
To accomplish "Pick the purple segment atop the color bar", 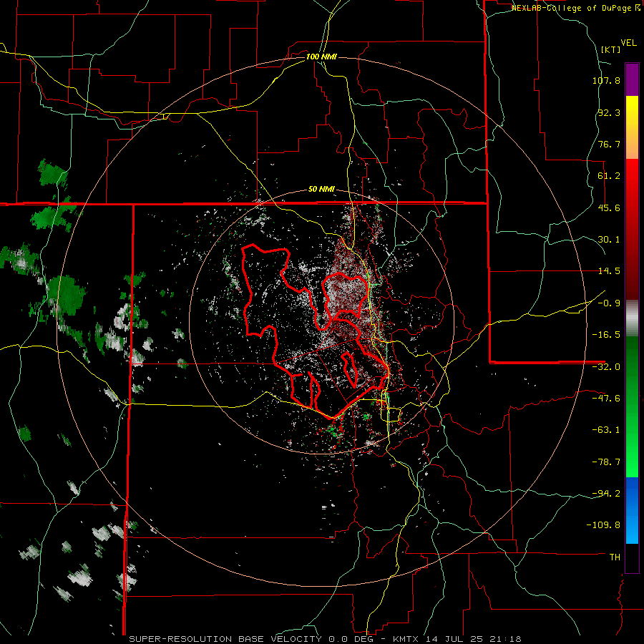I will click(x=632, y=79).
